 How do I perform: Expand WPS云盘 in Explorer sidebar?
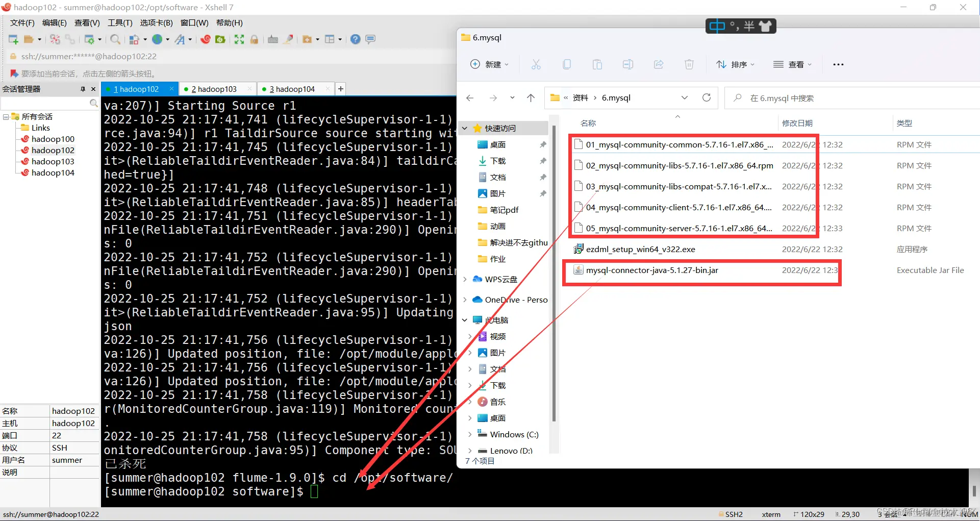pyautogui.click(x=465, y=279)
